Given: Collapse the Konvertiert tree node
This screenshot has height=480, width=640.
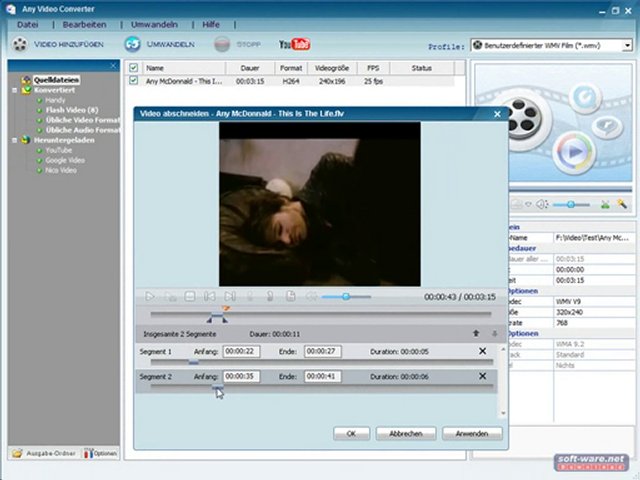Looking at the screenshot, I should (14, 90).
